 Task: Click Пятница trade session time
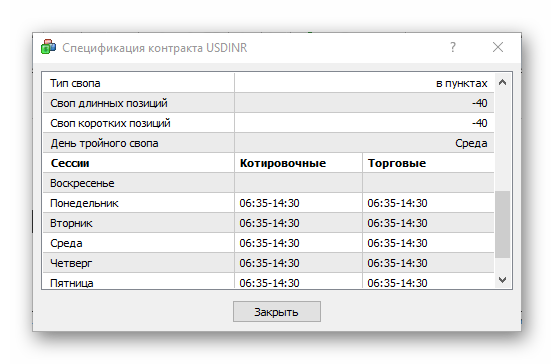click(397, 283)
